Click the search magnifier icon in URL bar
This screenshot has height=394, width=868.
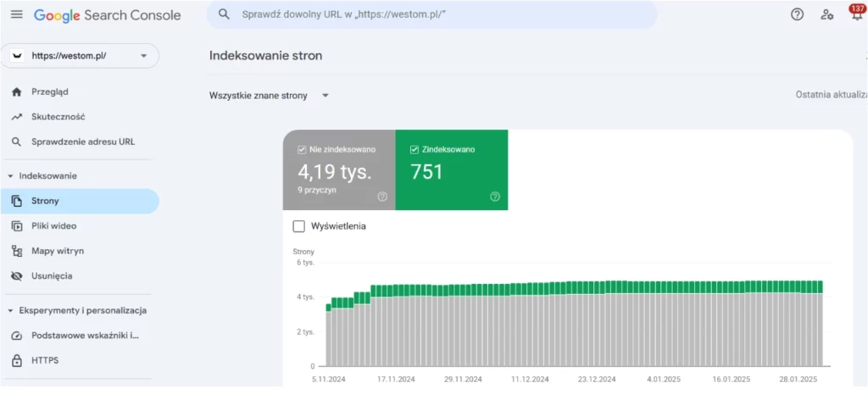(224, 14)
